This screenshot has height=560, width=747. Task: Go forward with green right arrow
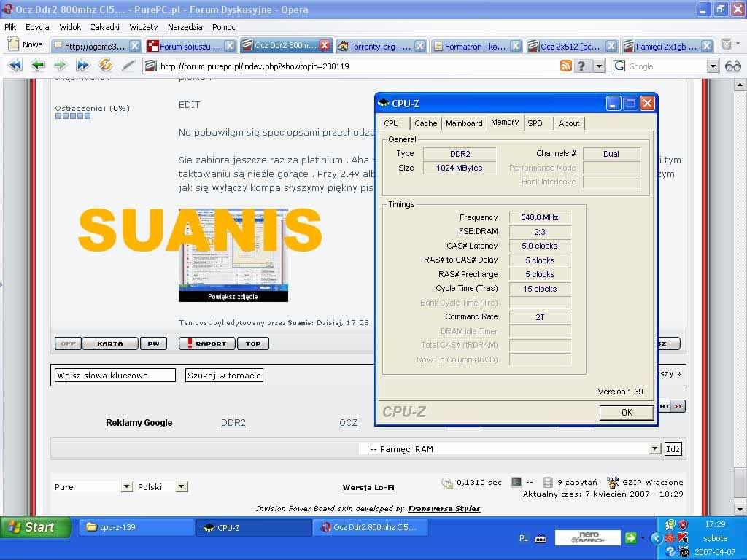60,65
